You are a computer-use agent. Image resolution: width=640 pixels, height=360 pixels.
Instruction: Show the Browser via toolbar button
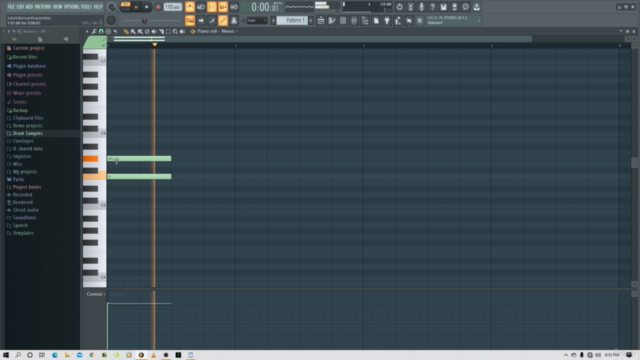(364, 20)
